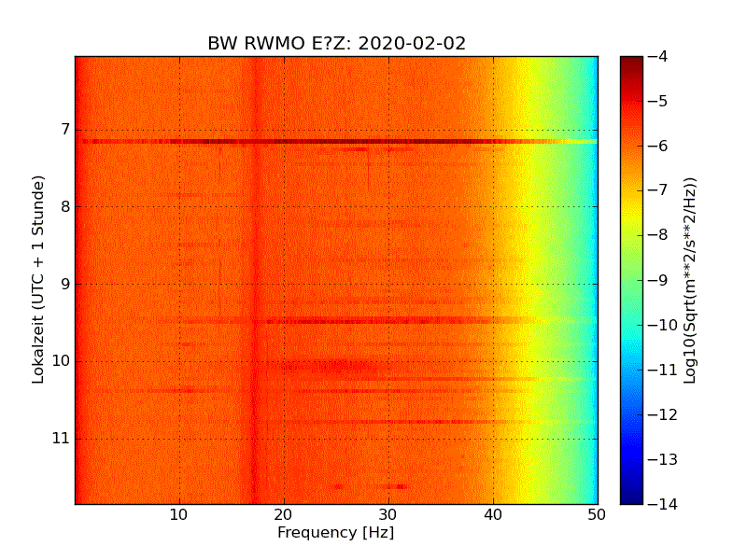The height and width of the screenshot is (560, 747).
Task: Click the y-axis tick label 7
Action: (65, 129)
